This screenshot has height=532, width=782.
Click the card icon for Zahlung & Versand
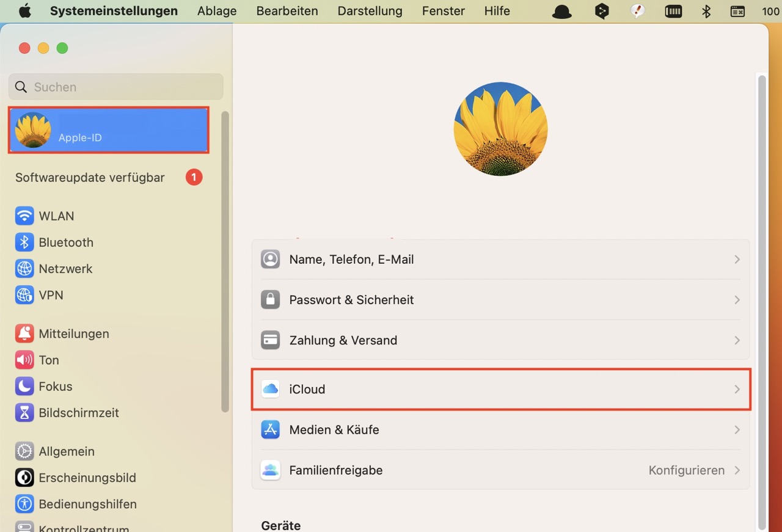[x=271, y=340]
